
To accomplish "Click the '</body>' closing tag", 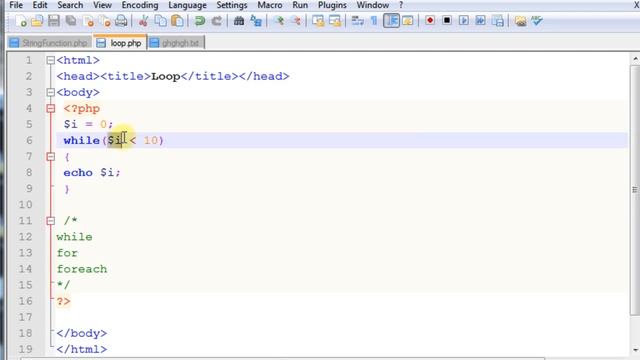I will pos(82,333).
